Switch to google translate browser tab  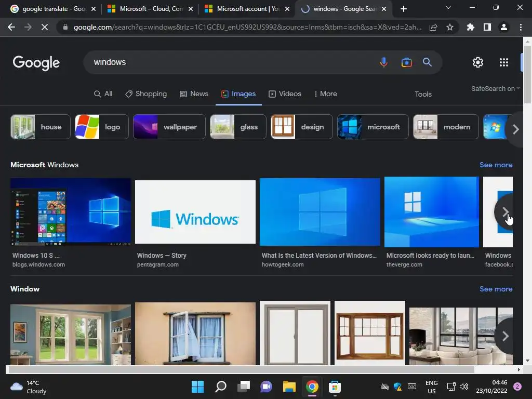[x=54, y=9]
